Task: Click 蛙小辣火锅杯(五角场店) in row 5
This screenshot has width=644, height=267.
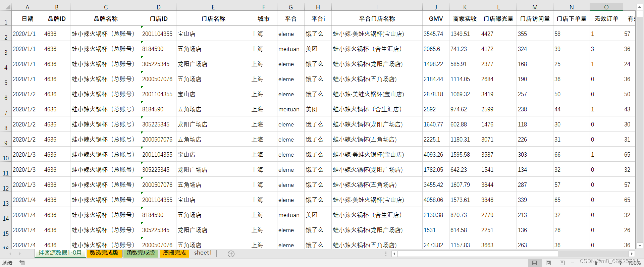Action: [x=377, y=79]
